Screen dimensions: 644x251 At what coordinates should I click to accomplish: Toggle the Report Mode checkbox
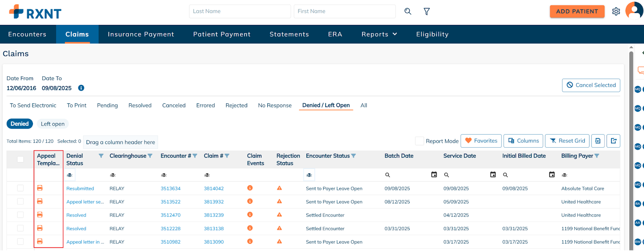[x=419, y=141]
